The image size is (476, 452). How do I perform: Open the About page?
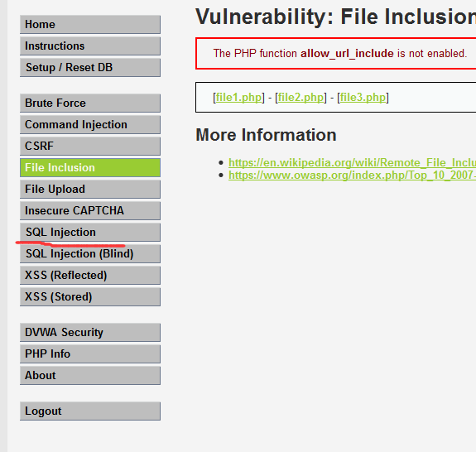coord(90,376)
